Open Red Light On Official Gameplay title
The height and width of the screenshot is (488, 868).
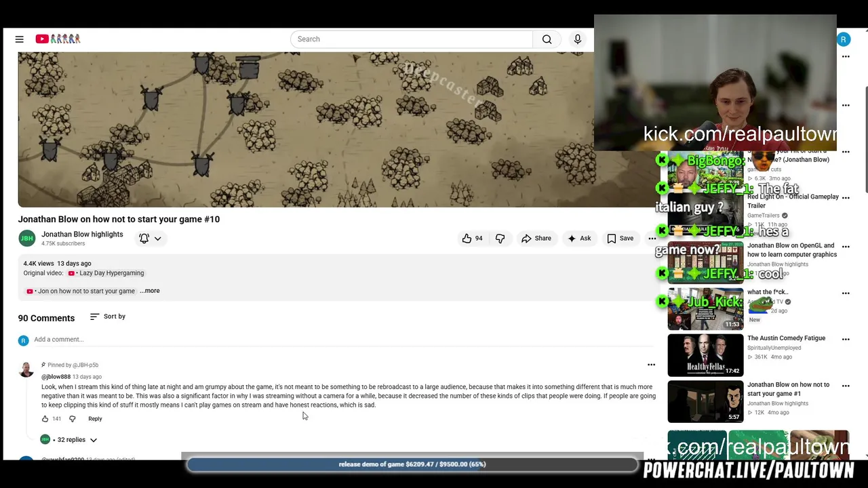click(793, 201)
